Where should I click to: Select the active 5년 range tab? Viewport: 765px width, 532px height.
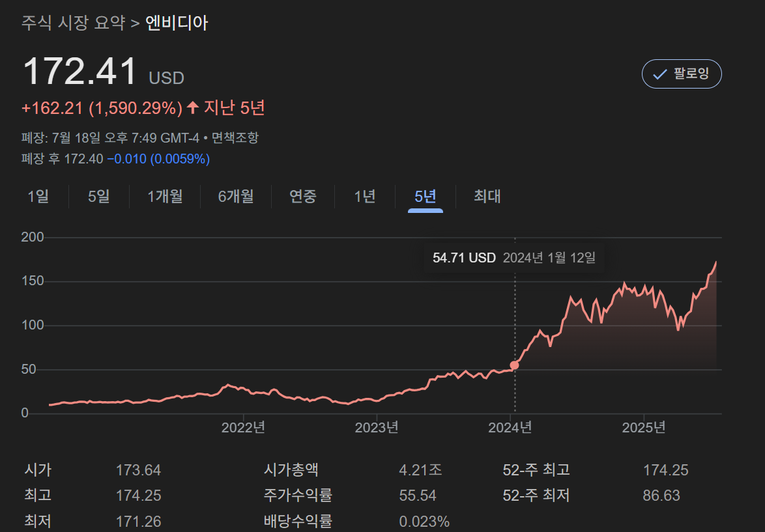point(426,197)
